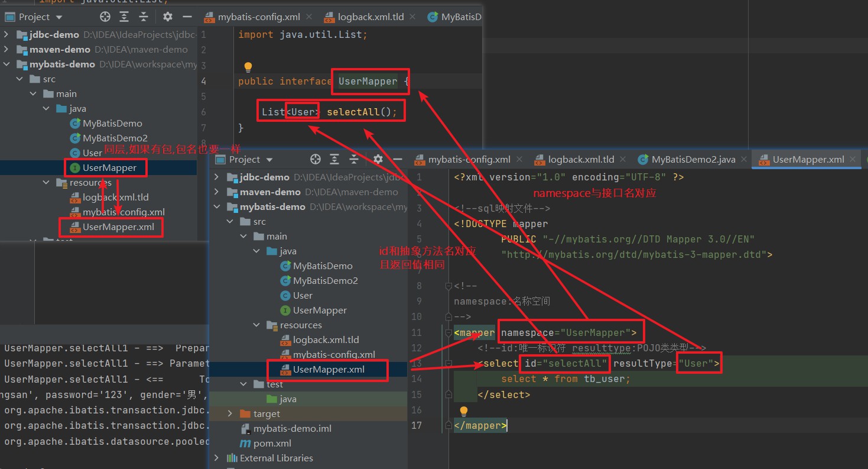868x469 pixels.
Task: Collapse the resources folder in the front window's tree
Action: 256,325
